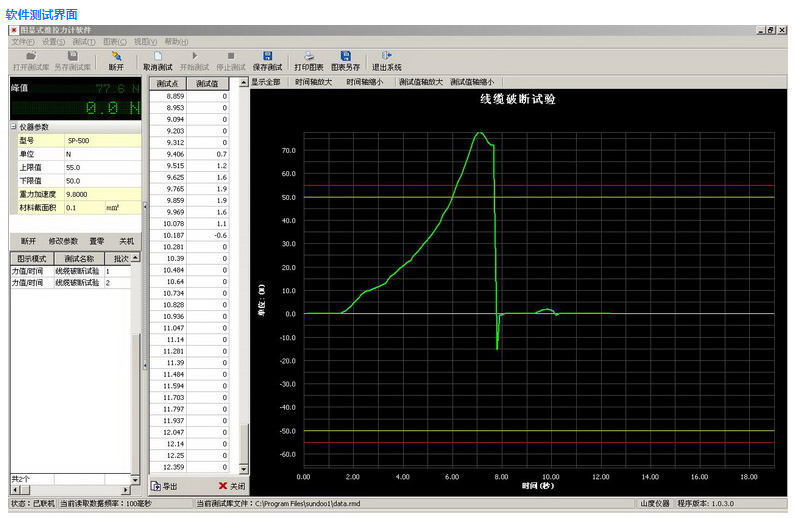Collapse the 仪器参数 section
Screen dimensions: 798x519
14,128
